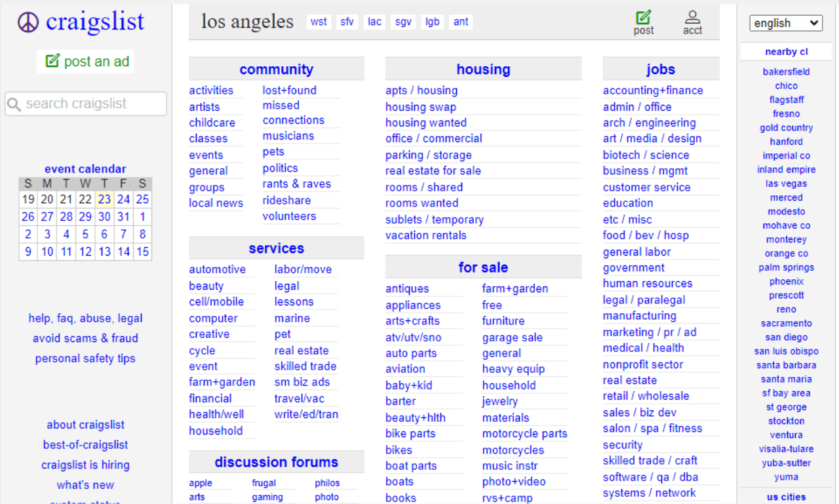Viewport: 839px width, 504px height.
Task: Go to bakersfield nearby craigslist
Action: (786, 72)
